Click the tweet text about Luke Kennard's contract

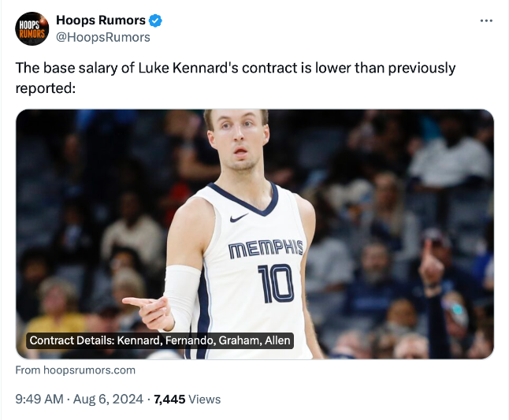pos(236,69)
